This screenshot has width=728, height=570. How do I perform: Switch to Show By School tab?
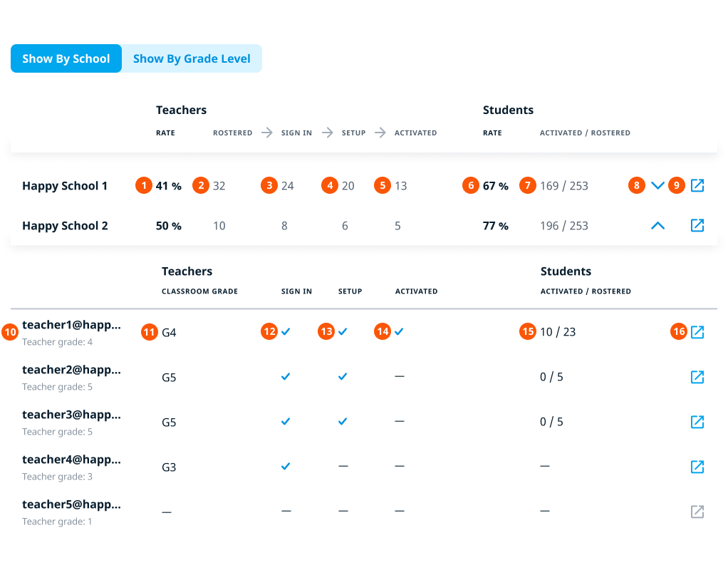coord(66,58)
